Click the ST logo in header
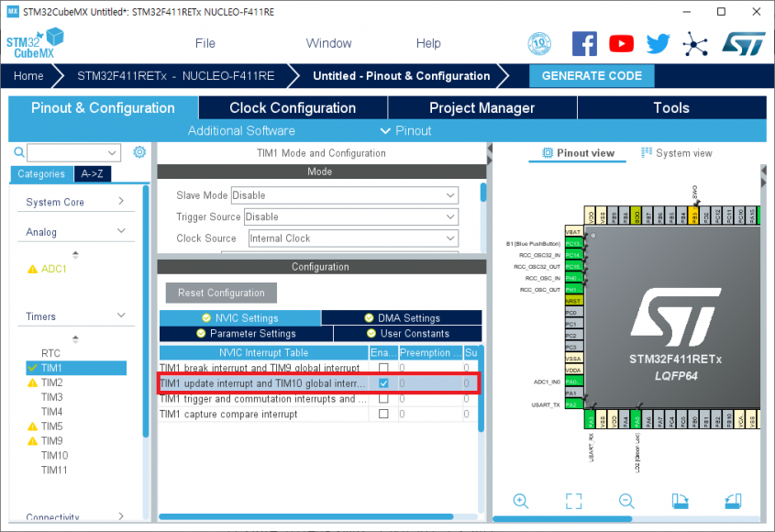Screen dimensions: 775x532 pos(744,44)
